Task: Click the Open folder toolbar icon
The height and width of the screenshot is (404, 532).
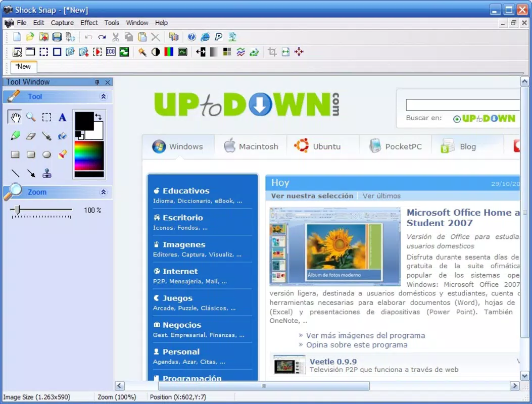Action: pos(30,37)
